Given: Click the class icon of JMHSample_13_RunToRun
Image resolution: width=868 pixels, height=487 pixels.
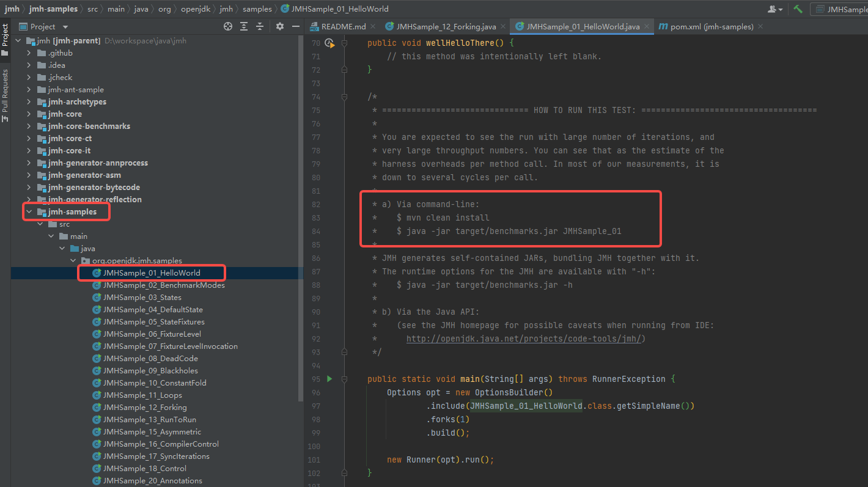Looking at the screenshot, I should coord(97,420).
